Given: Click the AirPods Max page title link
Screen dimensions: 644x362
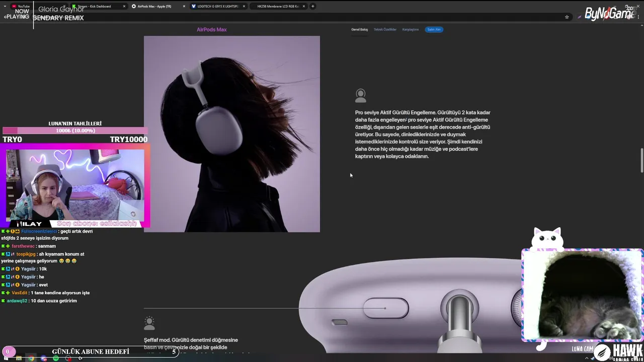Looking at the screenshot, I should [212, 30].
